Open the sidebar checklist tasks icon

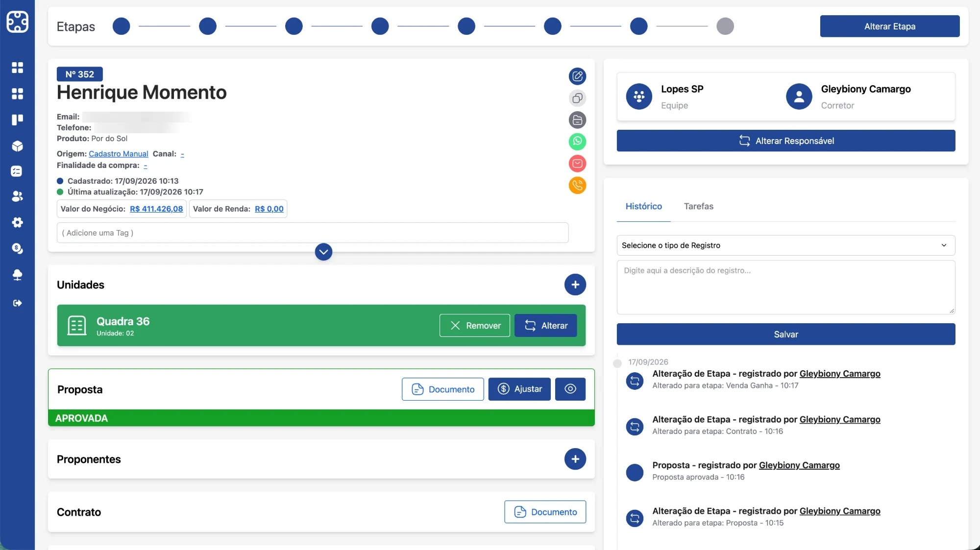(x=17, y=171)
